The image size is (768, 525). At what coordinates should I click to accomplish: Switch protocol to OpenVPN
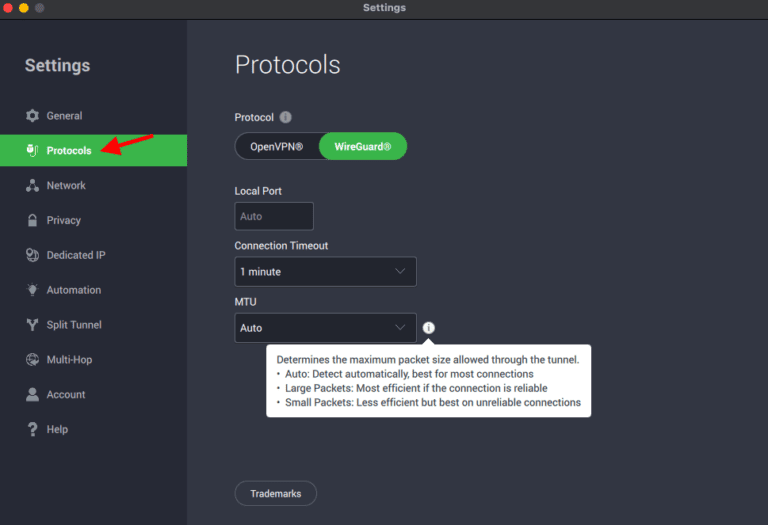(278, 147)
